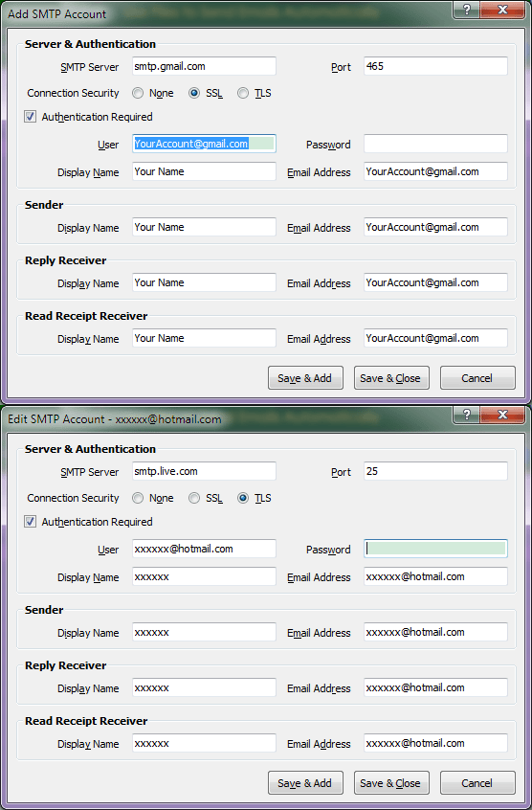This screenshot has height=810, width=532.
Task: Focus the smtp.gmail.com SMTP Server field
Action: 204,66
